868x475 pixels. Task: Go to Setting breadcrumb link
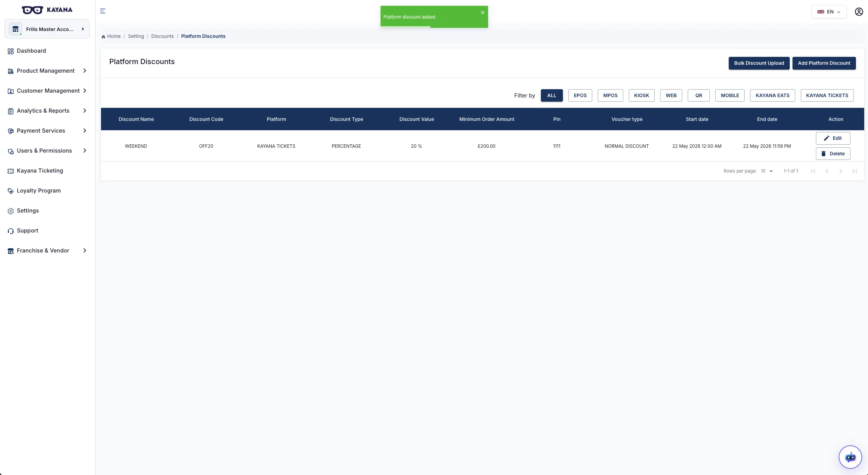coord(136,36)
